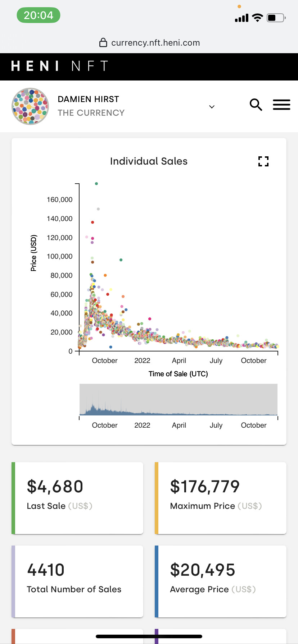This screenshot has height=644, width=298.
Task: Tap the home indicator bar at bottom
Action: (149, 636)
